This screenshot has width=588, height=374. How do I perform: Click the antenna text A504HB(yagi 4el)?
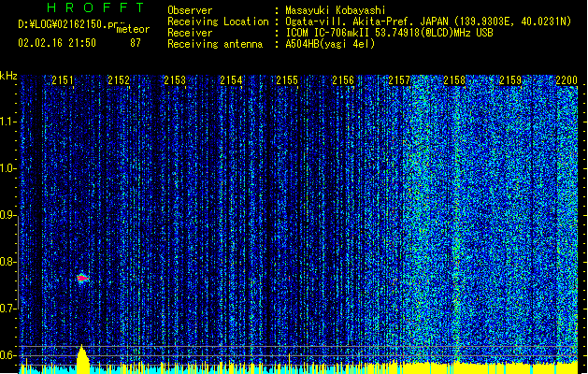[x=330, y=44]
